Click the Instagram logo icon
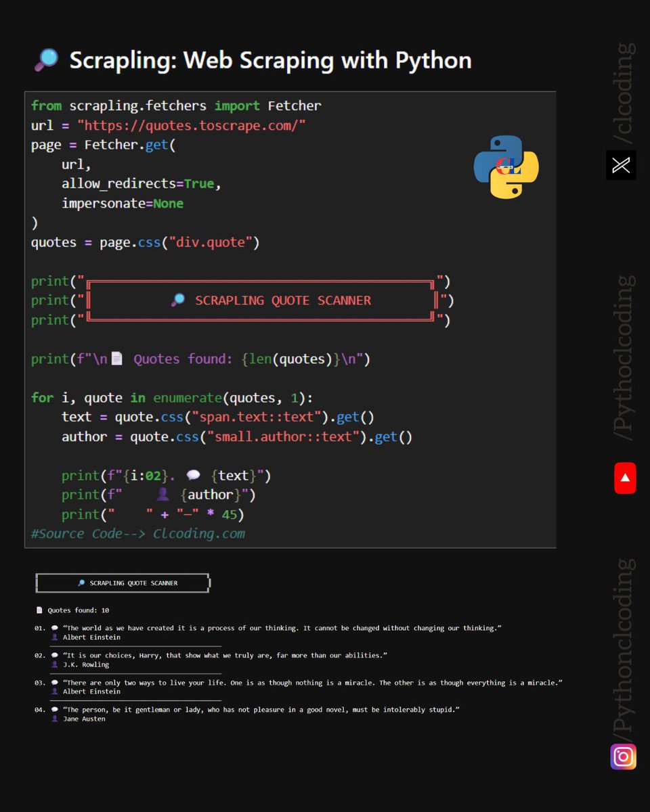Image resolution: width=650 pixels, height=812 pixels. point(623,757)
